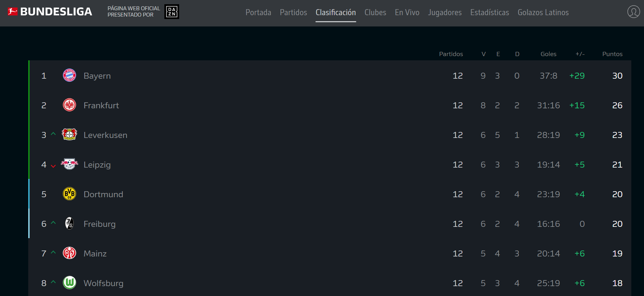The height and width of the screenshot is (296, 644).
Task: Click Freiburg's green up-trend arrow
Action: click(x=53, y=223)
